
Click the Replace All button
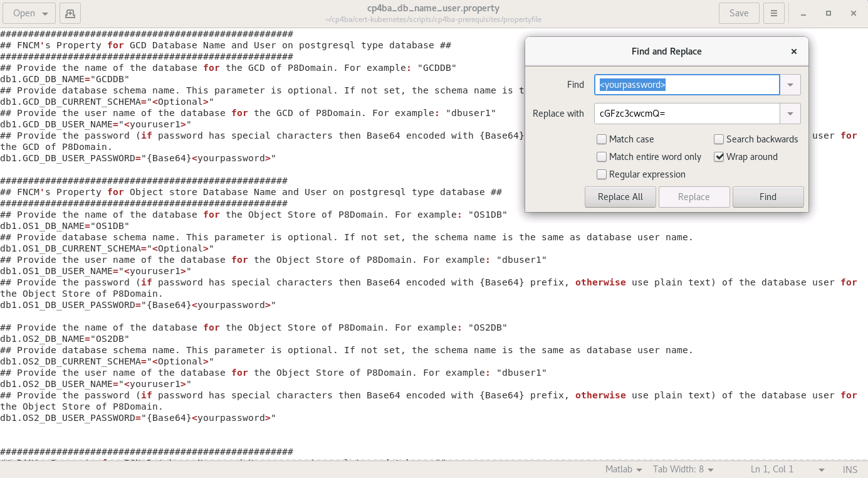pyautogui.click(x=620, y=197)
